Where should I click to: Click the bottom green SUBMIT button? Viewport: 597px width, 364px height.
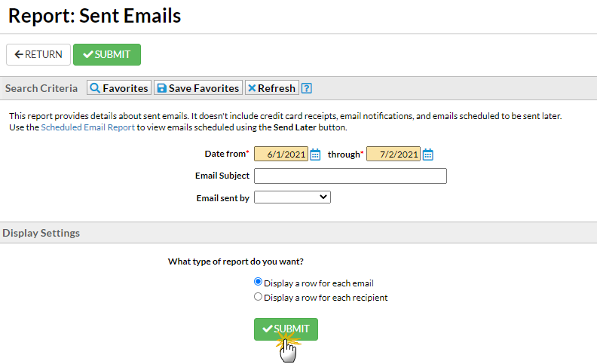[286, 329]
